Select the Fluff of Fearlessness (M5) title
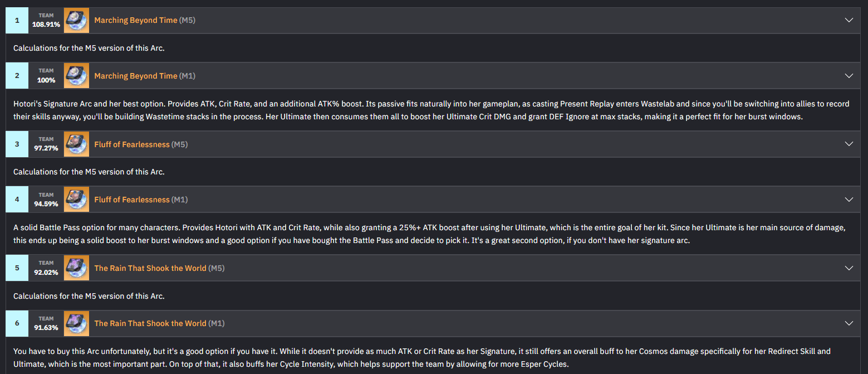 (x=141, y=144)
